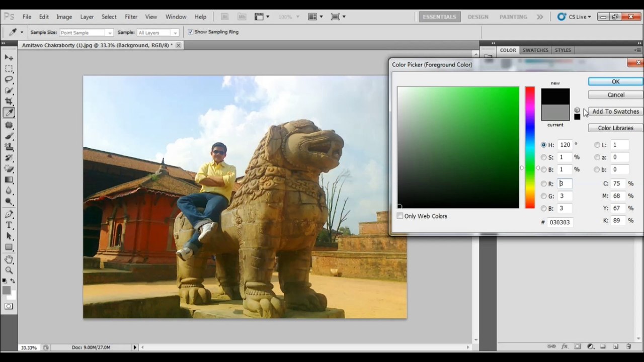
Task: Select the G green radio button
Action: coord(543,196)
